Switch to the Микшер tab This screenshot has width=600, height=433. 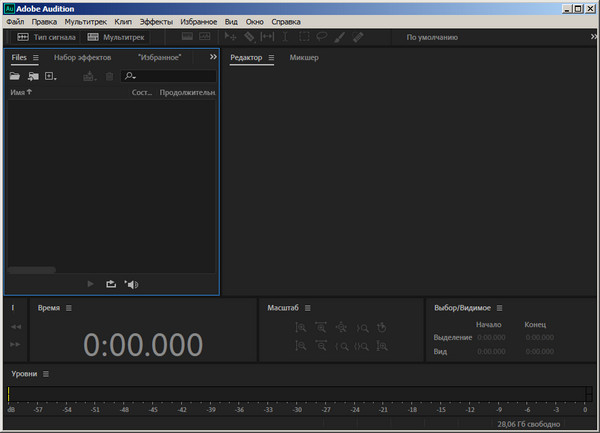(x=304, y=58)
